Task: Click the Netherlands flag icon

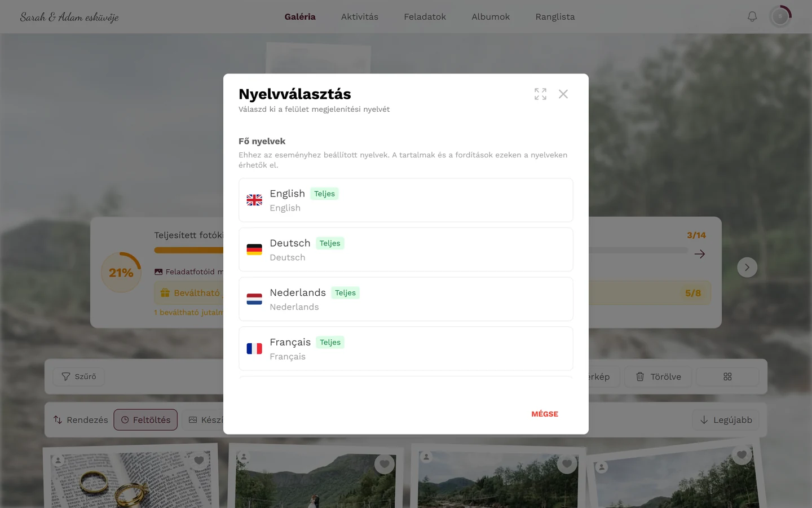Action: 254,299
